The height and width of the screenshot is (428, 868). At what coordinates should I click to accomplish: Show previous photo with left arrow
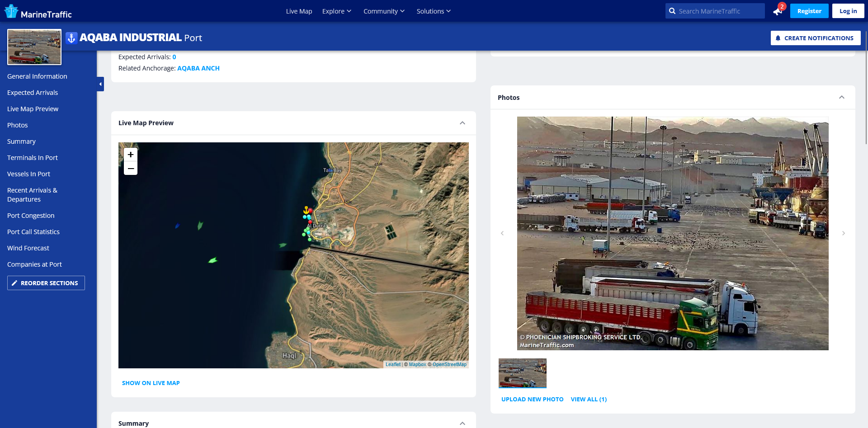point(502,233)
